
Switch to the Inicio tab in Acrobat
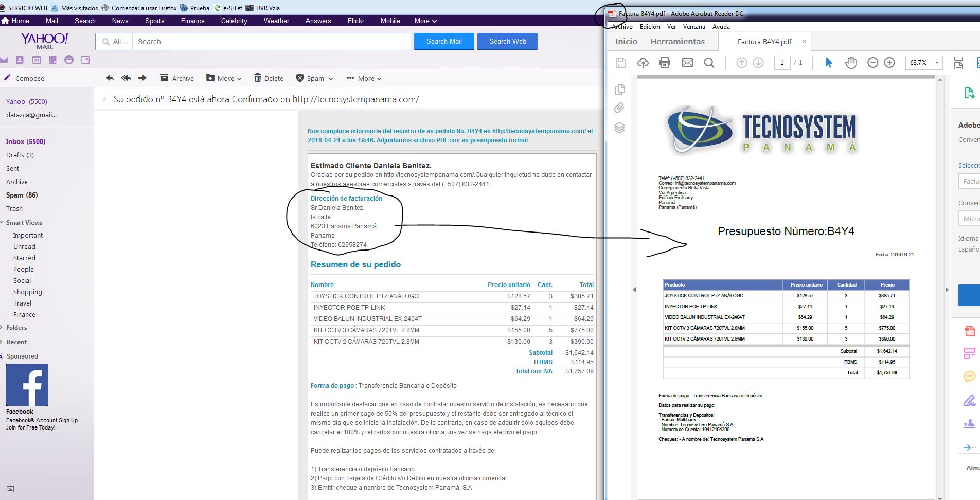coord(626,42)
